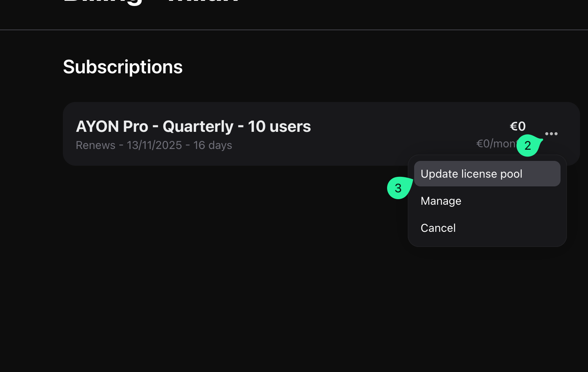This screenshot has height=372, width=588.
Task: Click the '16 days' remaining text
Action: [212, 145]
